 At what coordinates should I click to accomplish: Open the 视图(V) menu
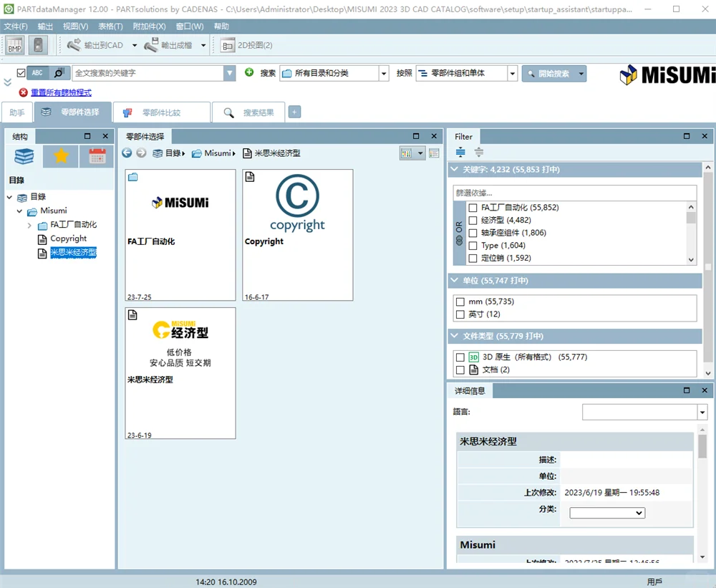coord(75,26)
